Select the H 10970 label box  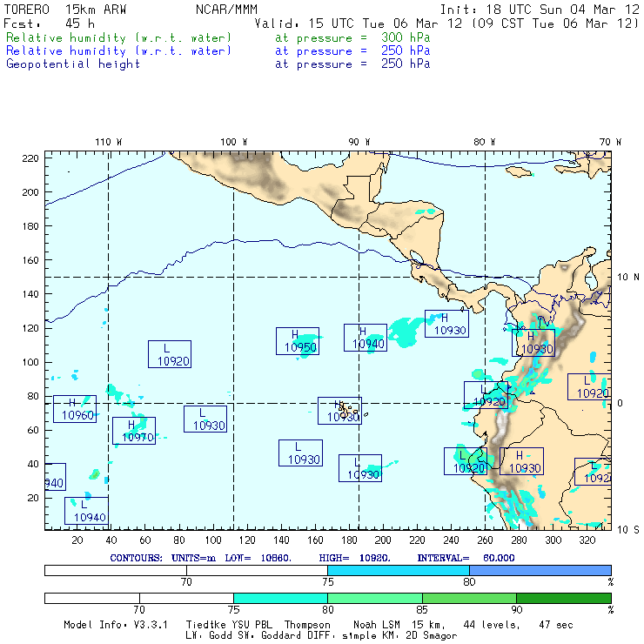(x=134, y=431)
